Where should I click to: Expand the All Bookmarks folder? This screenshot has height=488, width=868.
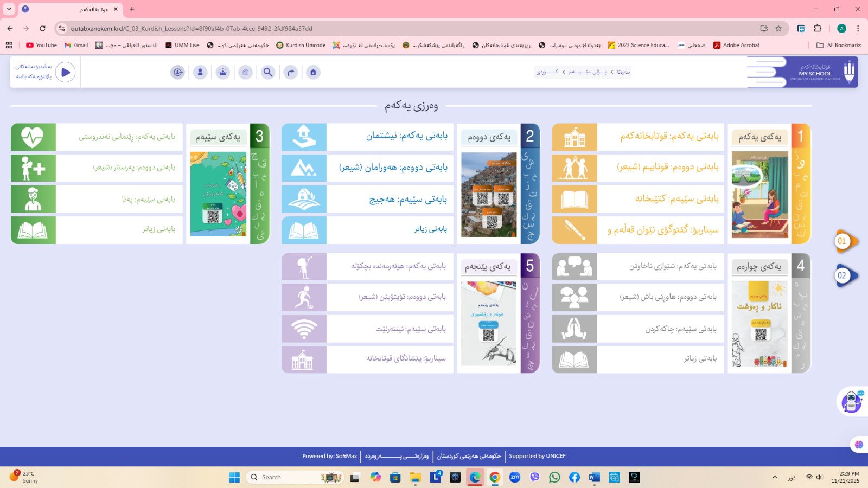839,45
